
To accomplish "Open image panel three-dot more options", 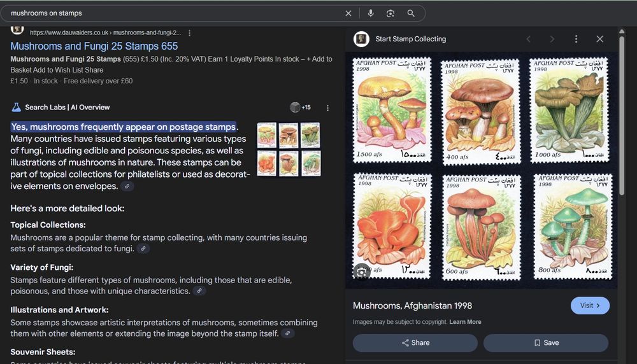I will tap(576, 39).
